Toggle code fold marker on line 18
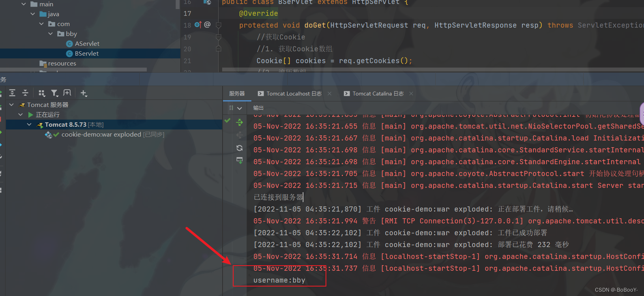The height and width of the screenshot is (296, 644). click(218, 25)
